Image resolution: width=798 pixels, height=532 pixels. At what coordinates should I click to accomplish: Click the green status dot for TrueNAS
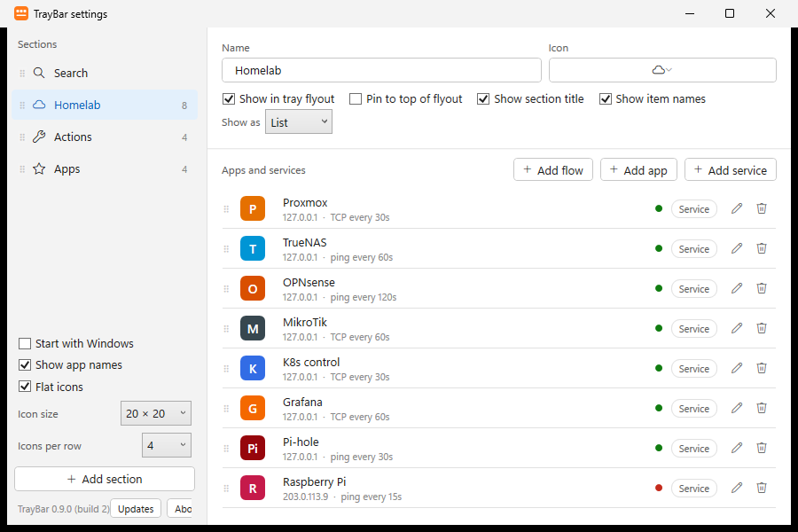click(x=659, y=248)
